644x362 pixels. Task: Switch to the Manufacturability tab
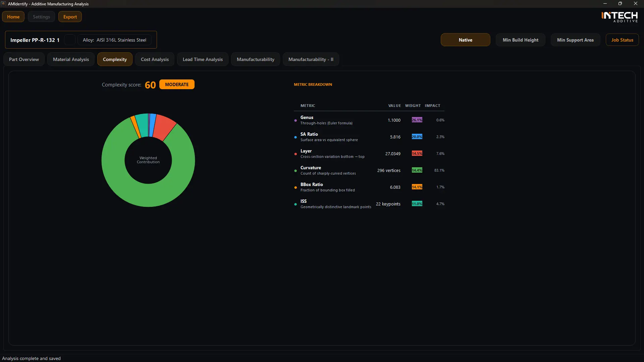[x=256, y=59]
